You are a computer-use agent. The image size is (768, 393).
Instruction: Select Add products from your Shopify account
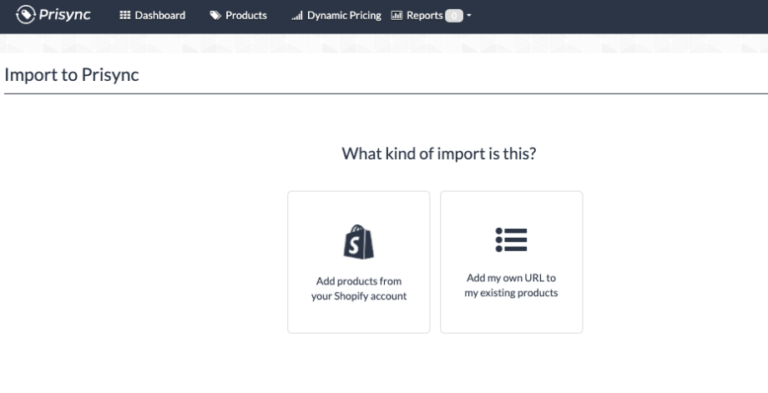tap(359, 289)
